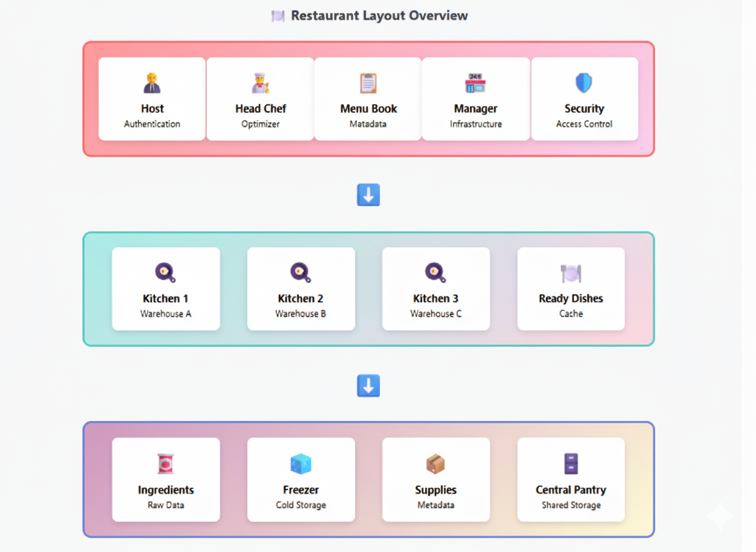Click the Ready Dishes plate icon
This screenshot has height=552, width=756.
click(x=571, y=273)
